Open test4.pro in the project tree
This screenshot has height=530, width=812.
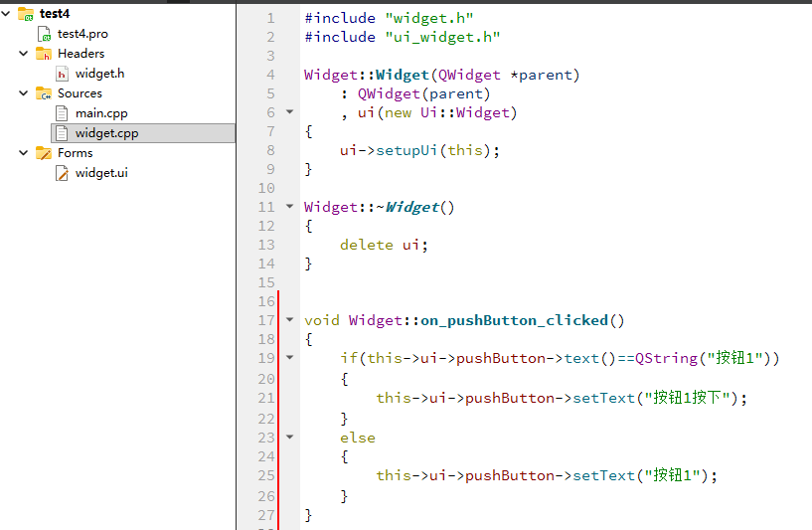(82, 34)
